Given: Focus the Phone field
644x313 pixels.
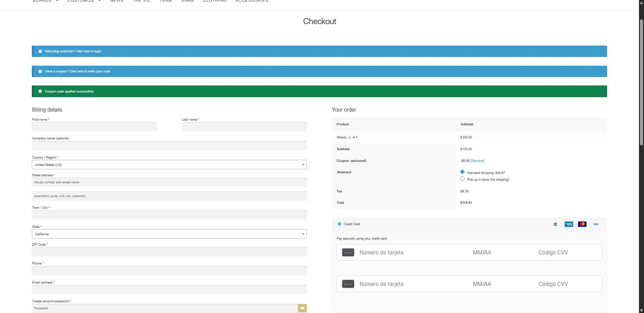Looking at the screenshot, I should point(169,271).
